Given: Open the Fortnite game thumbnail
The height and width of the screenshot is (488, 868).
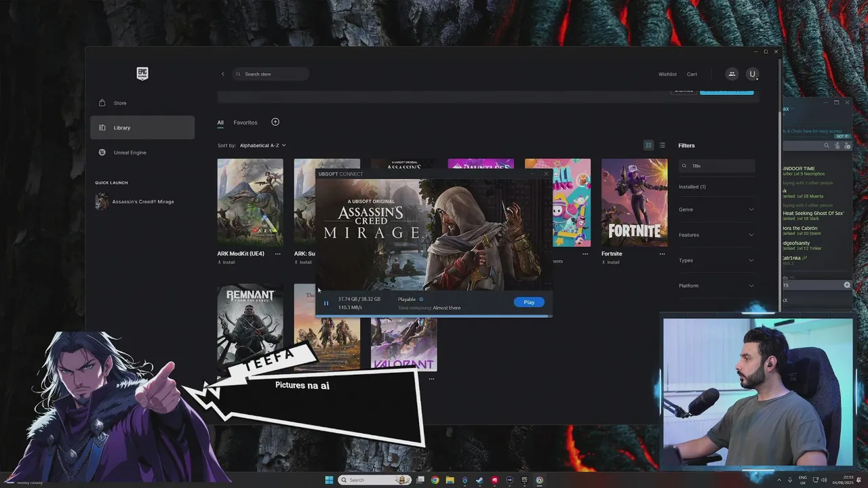Looking at the screenshot, I should [x=634, y=202].
